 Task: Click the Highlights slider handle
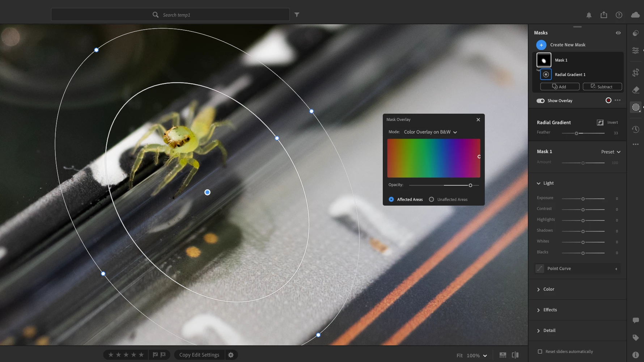pyautogui.click(x=583, y=220)
